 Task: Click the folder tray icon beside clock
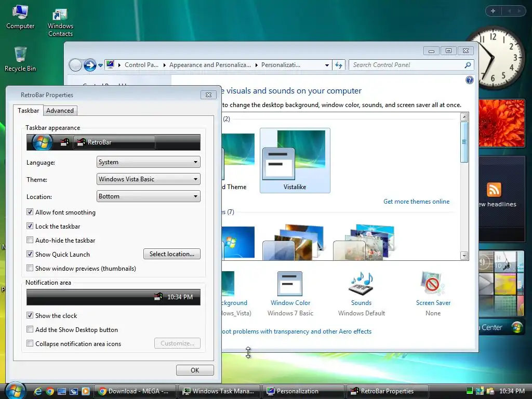coord(490,391)
